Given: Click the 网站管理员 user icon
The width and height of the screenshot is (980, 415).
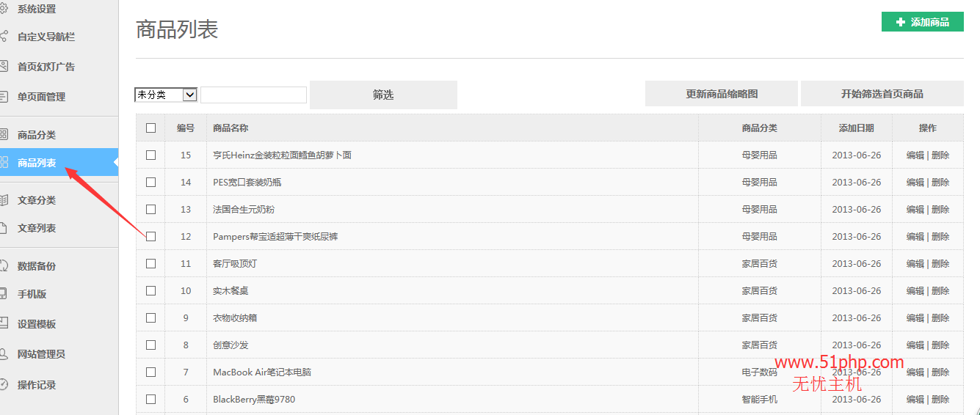Looking at the screenshot, I should tap(3, 353).
